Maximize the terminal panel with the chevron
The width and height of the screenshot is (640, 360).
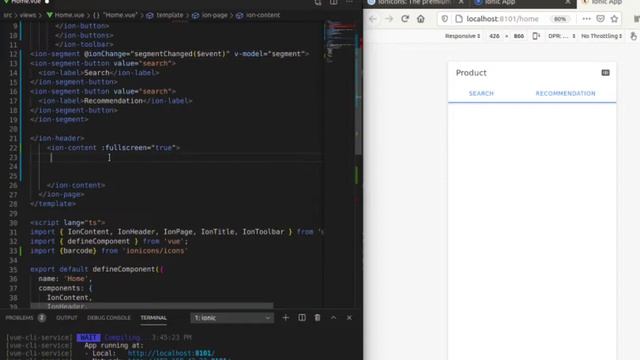tap(333, 318)
